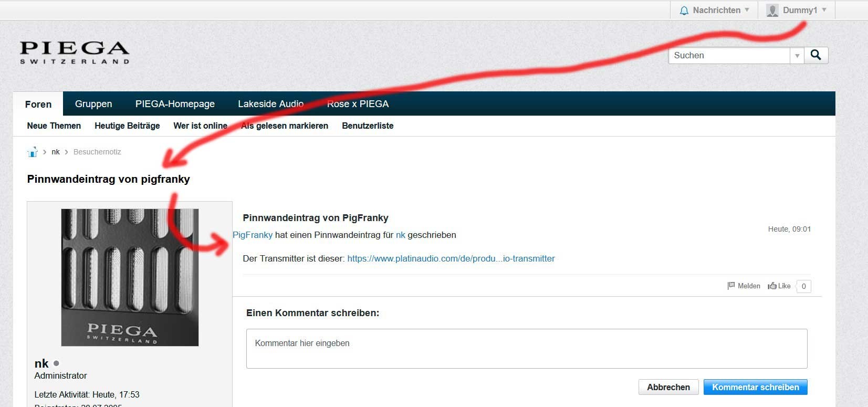Viewport: 868px width, 407px height.
Task: Switch to the Gruppen tab
Action: [93, 104]
